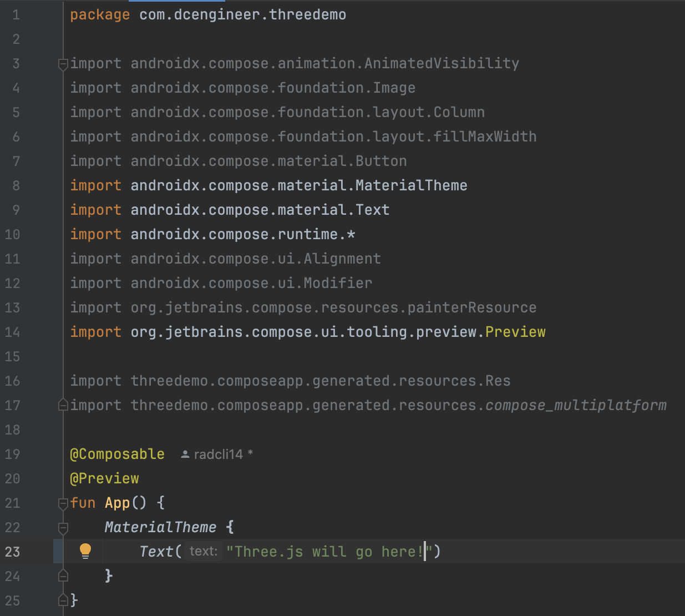Collapse the imports block on line 3
Screen dimensions: 685x616
click(x=63, y=64)
